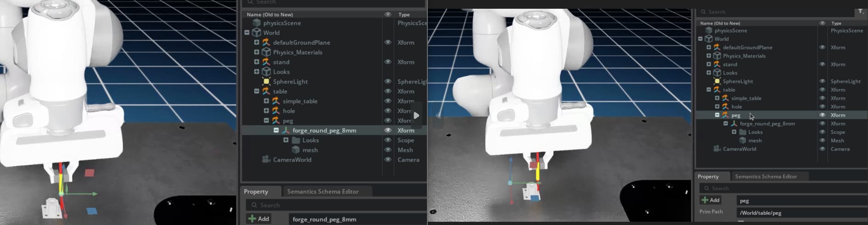Click the stand Xform icon in left panel
This screenshot has width=868, height=225.
pos(266,62)
